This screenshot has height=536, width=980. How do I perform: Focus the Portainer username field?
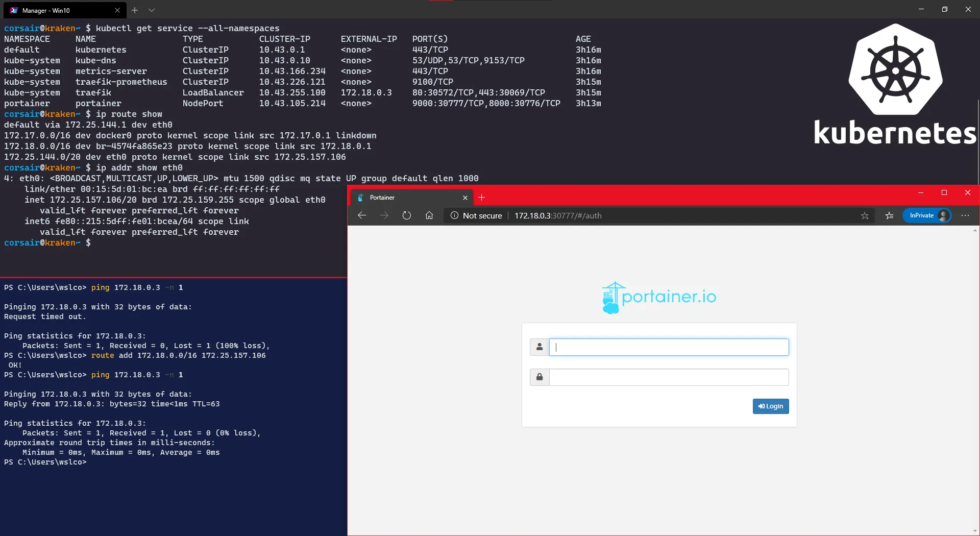coord(669,347)
